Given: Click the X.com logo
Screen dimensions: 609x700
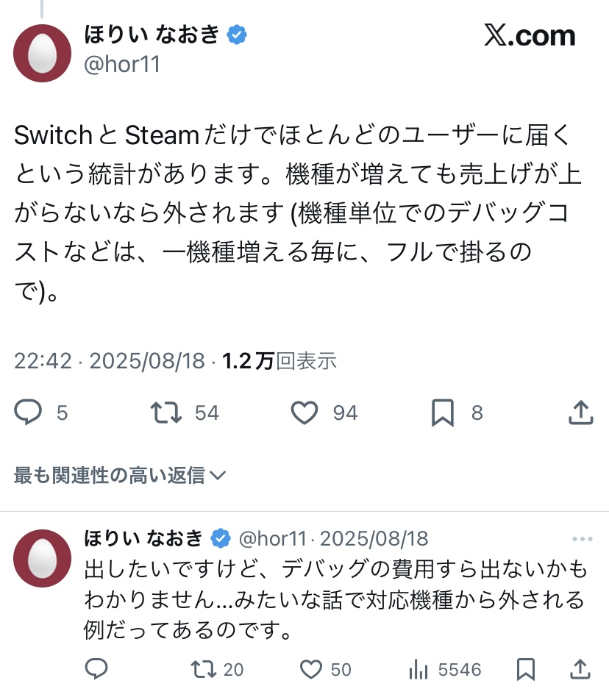Looking at the screenshot, I should pos(530,35).
